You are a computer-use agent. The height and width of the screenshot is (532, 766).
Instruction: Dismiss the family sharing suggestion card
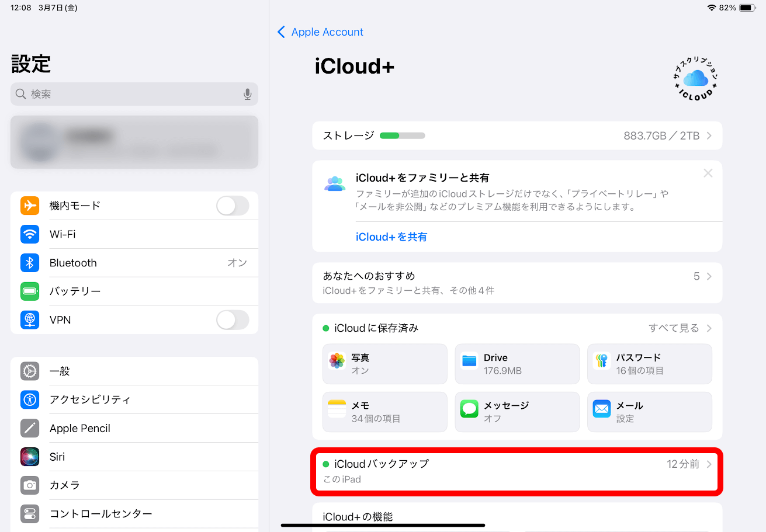click(708, 173)
